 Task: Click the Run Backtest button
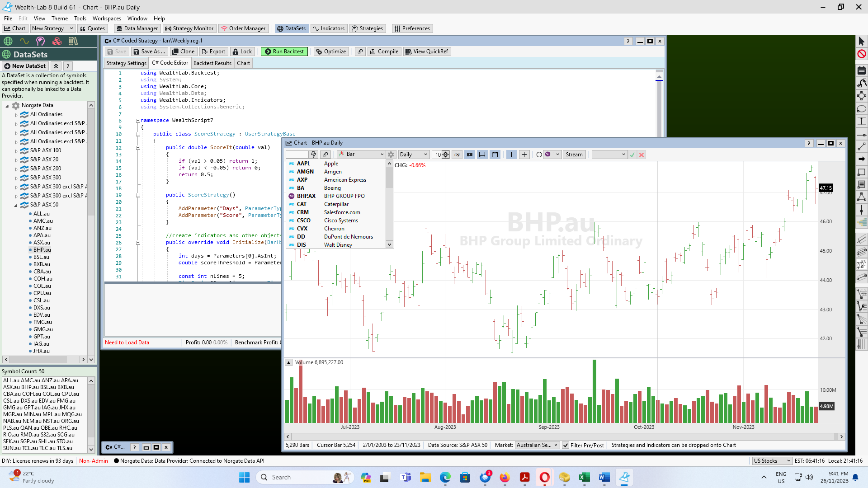284,52
